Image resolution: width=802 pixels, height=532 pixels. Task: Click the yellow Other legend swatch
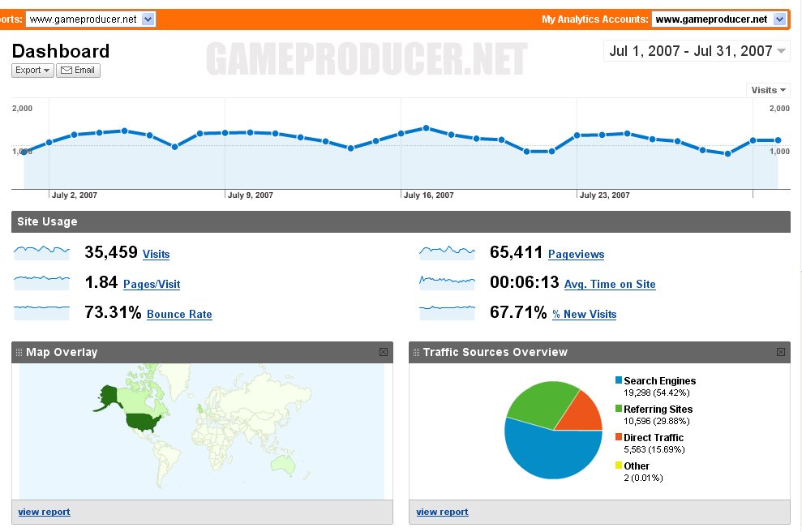(x=619, y=465)
